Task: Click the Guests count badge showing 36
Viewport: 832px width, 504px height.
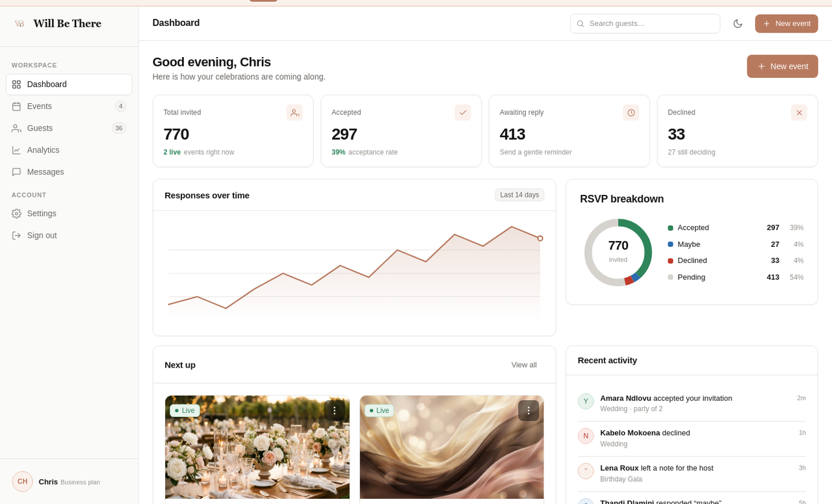Action: [119, 128]
